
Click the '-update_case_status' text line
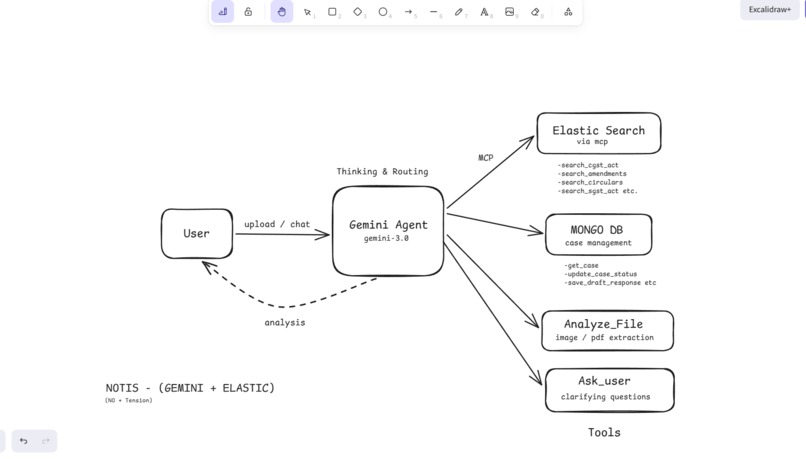(x=601, y=274)
